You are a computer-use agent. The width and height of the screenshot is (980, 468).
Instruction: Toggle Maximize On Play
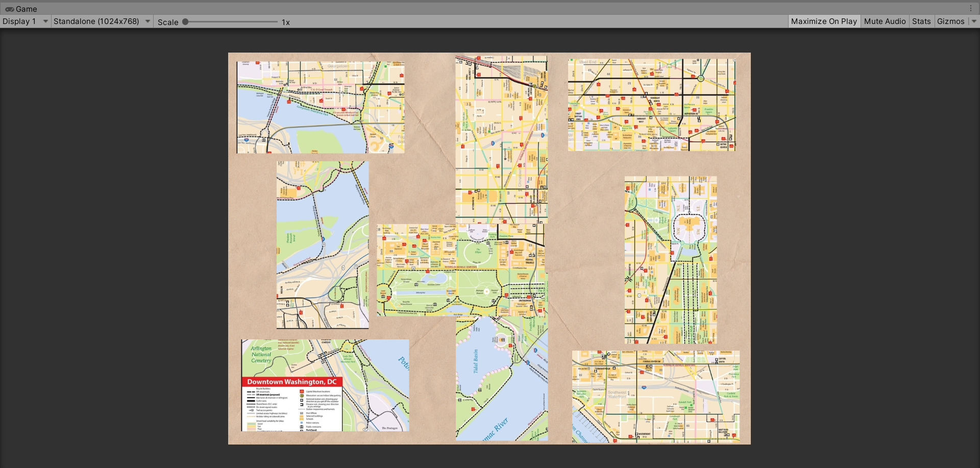(x=824, y=21)
